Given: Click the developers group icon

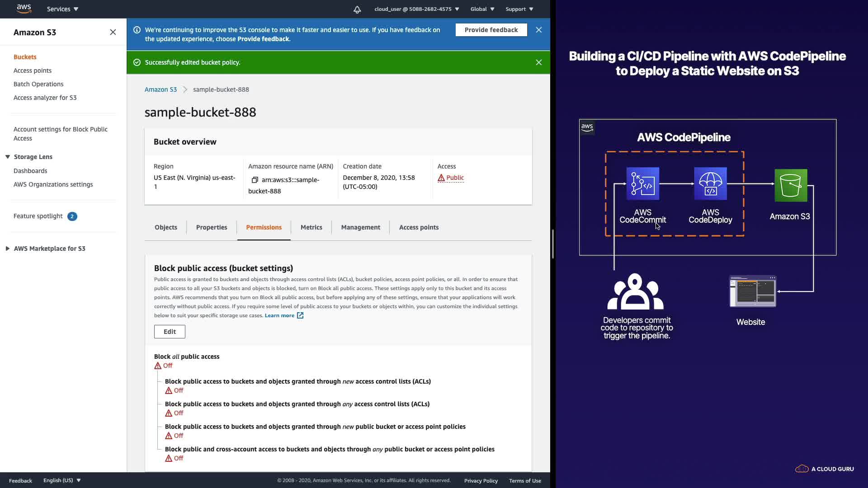Looking at the screenshot, I should click(x=635, y=292).
